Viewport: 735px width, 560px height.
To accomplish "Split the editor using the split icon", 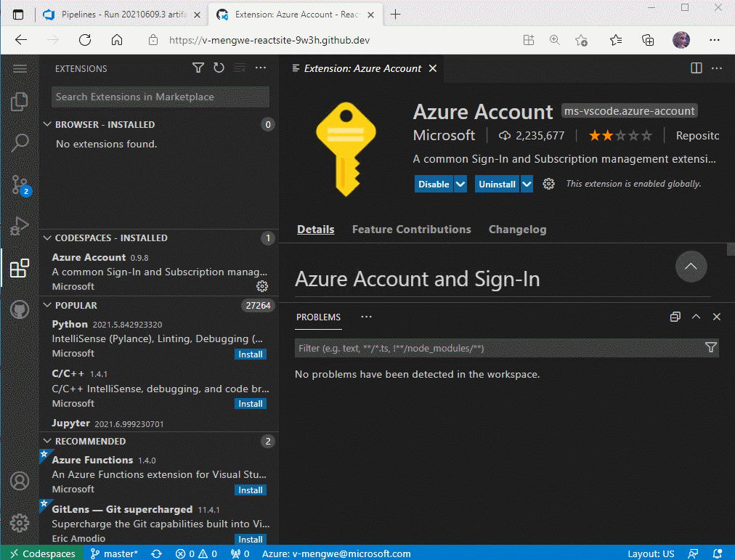I will tap(696, 68).
